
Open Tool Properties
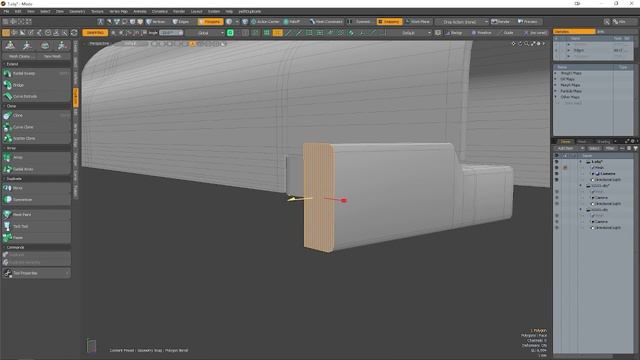click(x=36, y=273)
